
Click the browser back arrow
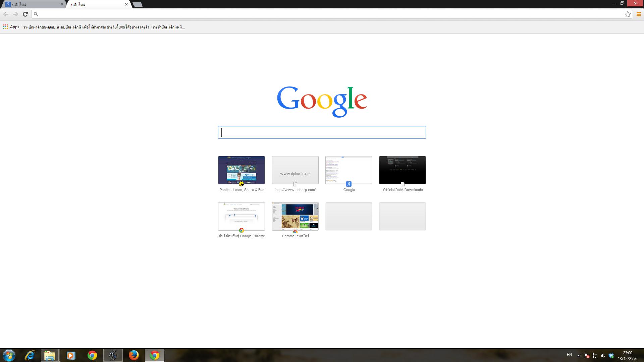tap(6, 14)
